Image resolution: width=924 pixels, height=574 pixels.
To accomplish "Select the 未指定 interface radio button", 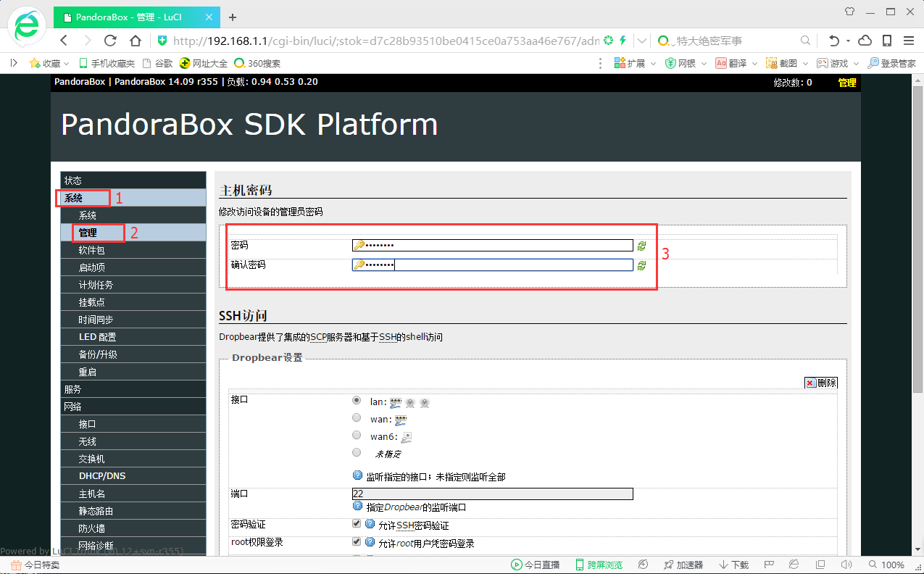I will pos(357,452).
